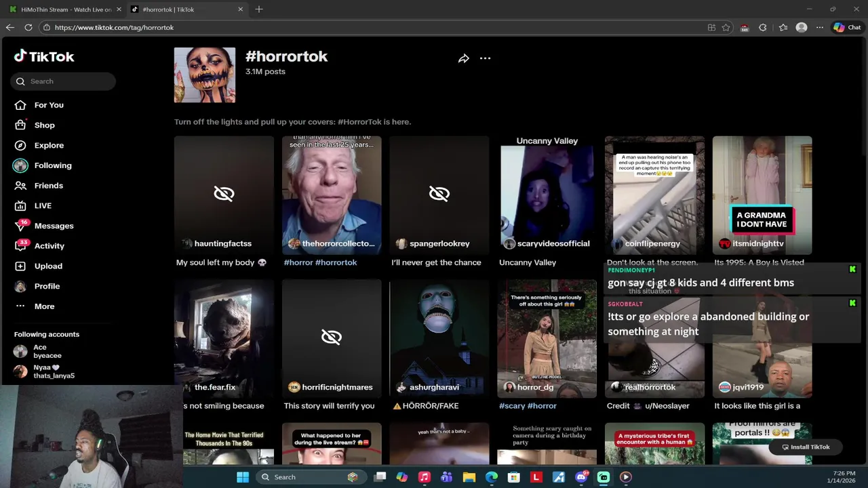Open Messages with the 16 badge
The width and height of the screenshot is (868, 488).
click(44, 226)
